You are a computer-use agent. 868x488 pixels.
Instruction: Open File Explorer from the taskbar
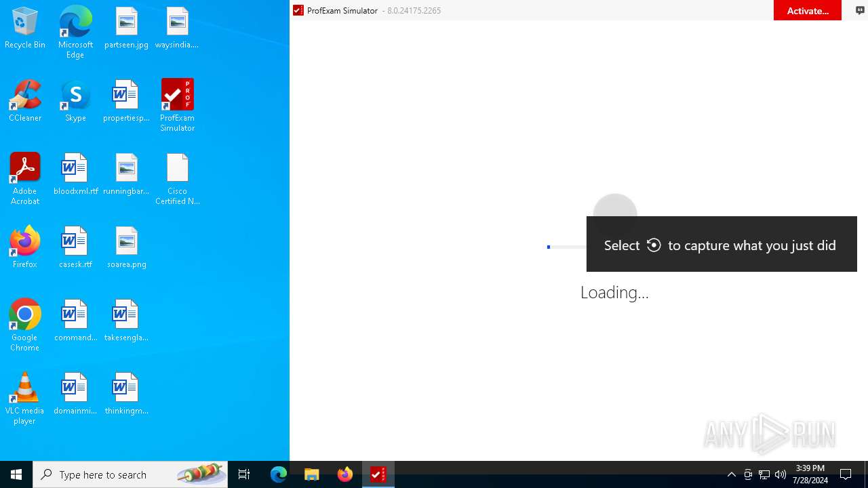point(312,474)
